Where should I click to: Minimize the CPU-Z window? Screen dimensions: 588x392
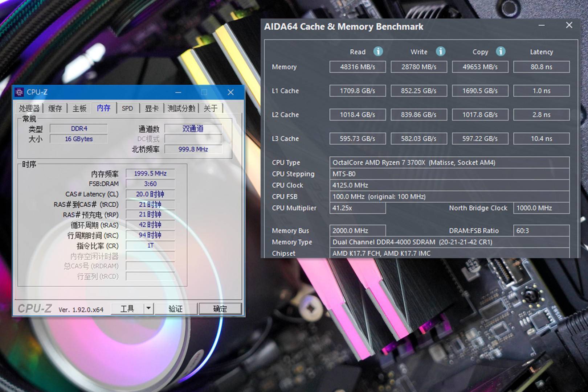178,92
